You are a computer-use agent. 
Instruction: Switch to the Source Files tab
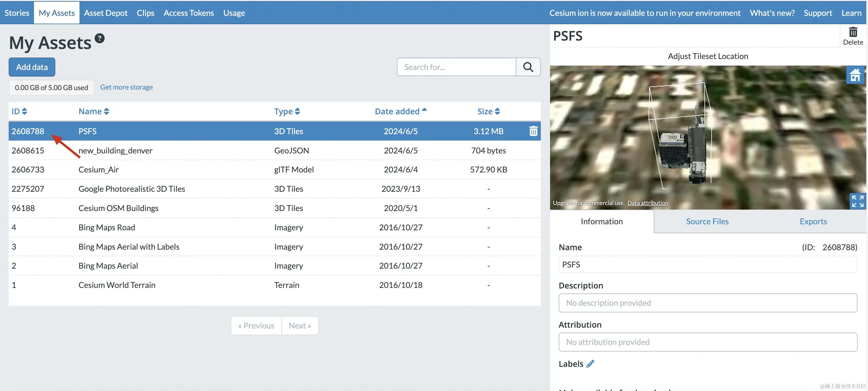(707, 221)
